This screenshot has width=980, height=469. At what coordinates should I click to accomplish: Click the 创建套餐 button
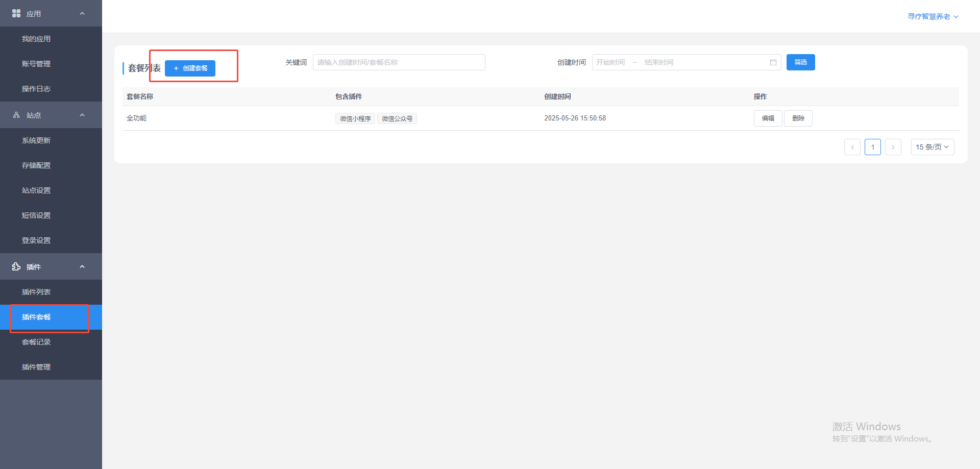click(190, 68)
